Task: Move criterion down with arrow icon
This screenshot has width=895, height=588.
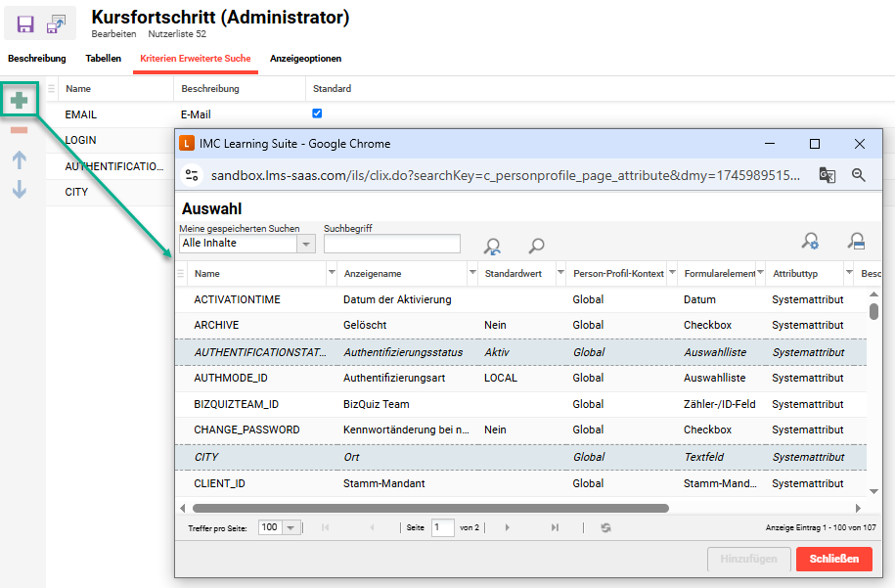Action: click(19, 189)
